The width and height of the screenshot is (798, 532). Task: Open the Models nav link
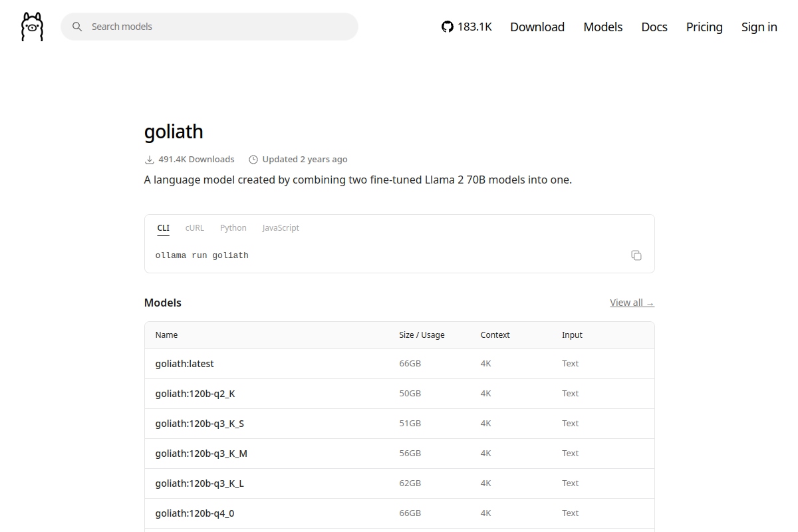[x=603, y=27]
